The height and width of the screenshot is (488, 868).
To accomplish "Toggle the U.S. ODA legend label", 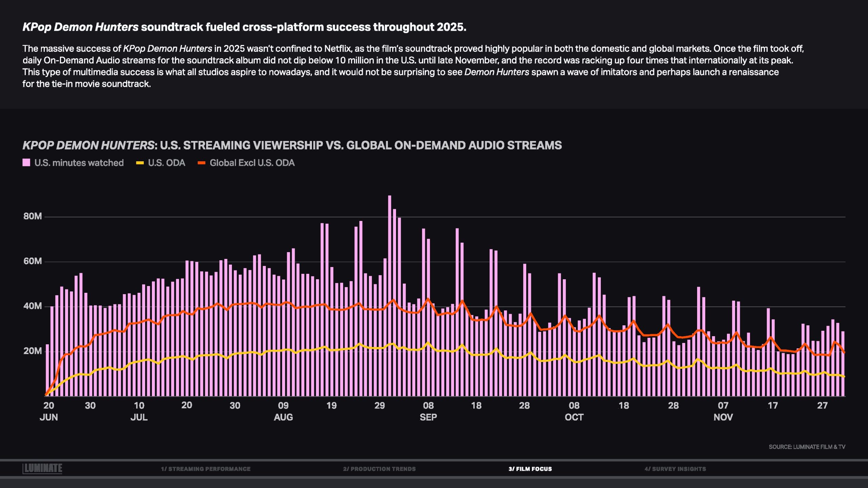I will [x=166, y=163].
